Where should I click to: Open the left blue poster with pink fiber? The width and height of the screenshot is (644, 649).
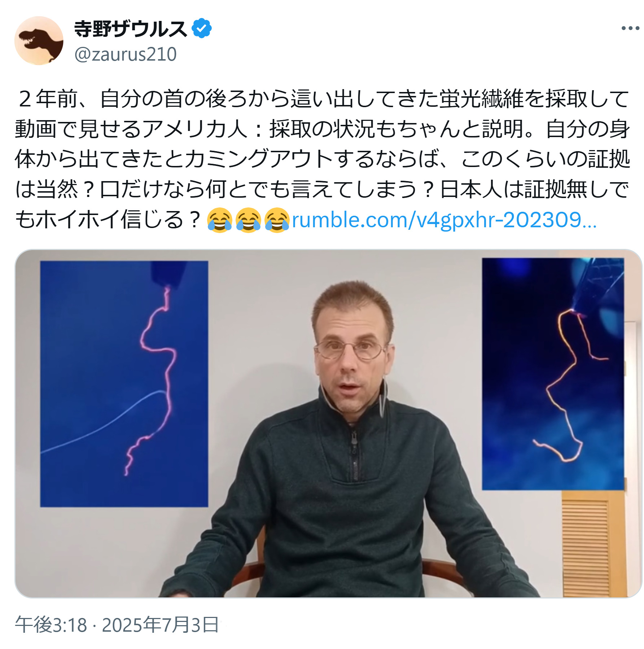(x=124, y=384)
